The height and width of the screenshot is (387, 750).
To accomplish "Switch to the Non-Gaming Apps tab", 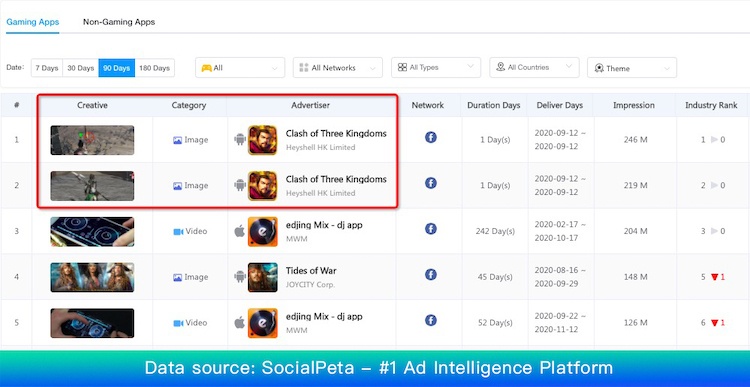I will [119, 22].
